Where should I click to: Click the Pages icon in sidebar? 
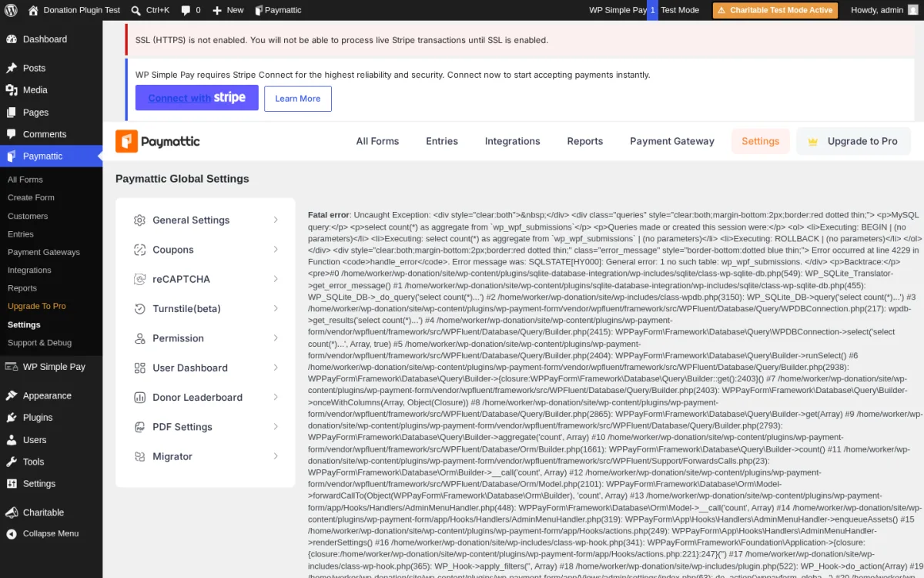pyautogui.click(x=12, y=113)
